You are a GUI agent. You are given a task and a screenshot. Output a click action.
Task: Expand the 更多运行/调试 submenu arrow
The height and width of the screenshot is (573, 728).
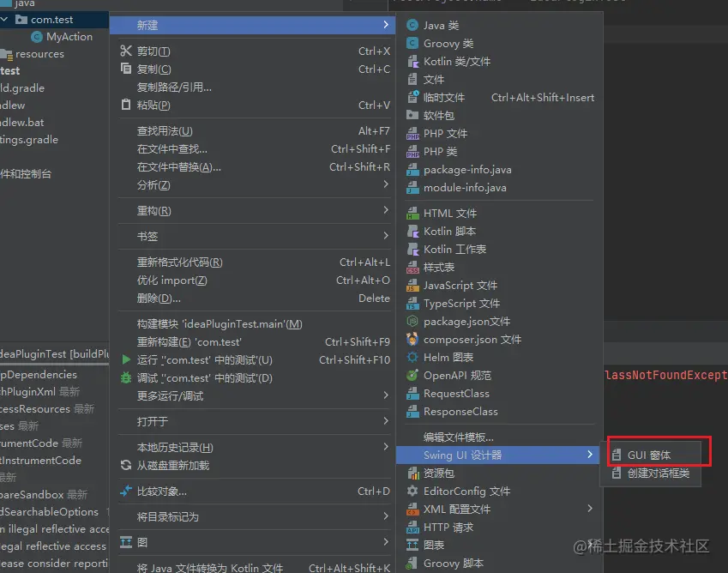[x=386, y=395]
